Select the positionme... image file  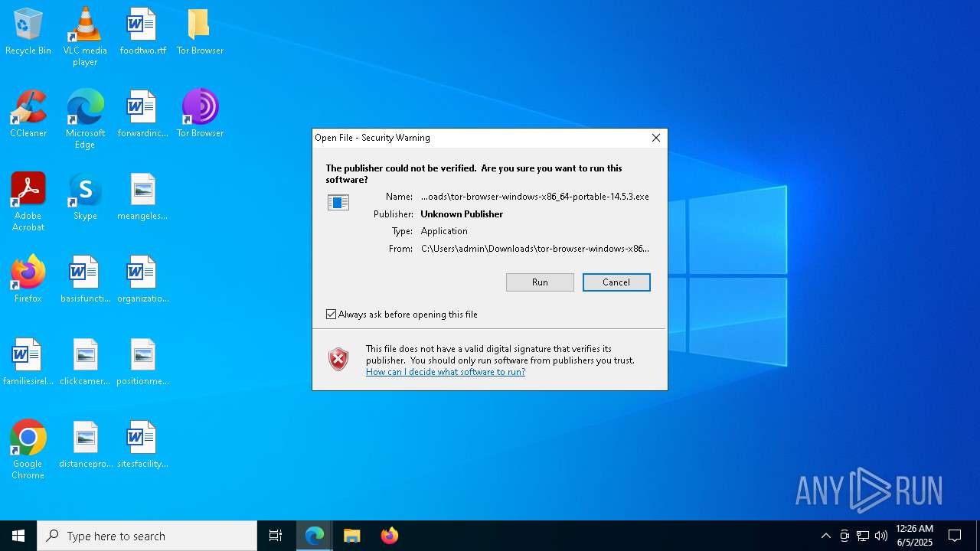[x=142, y=363]
